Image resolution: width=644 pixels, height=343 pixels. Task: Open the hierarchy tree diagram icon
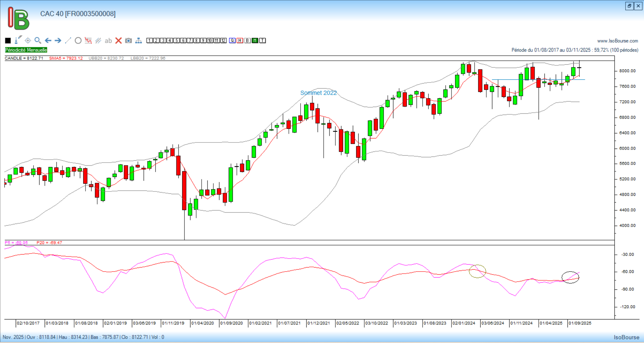(x=139, y=41)
